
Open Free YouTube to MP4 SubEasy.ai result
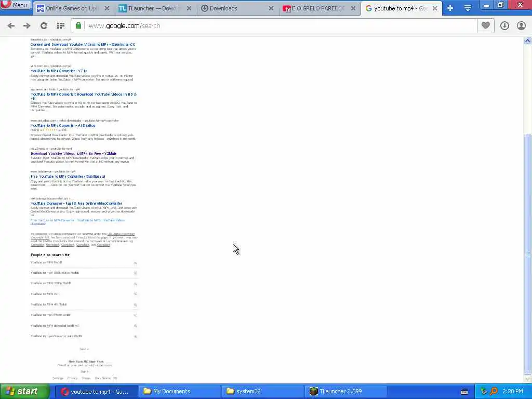pyautogui.click(x=68, y=177)
